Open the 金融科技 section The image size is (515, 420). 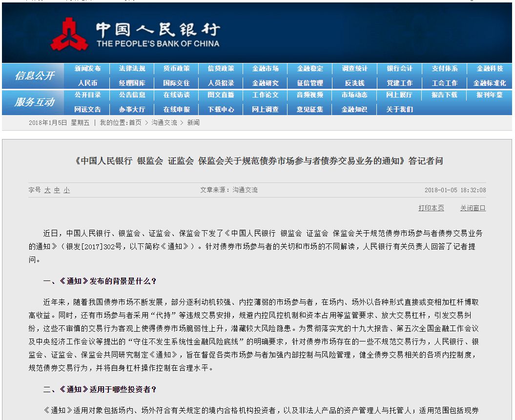point(490,69)
